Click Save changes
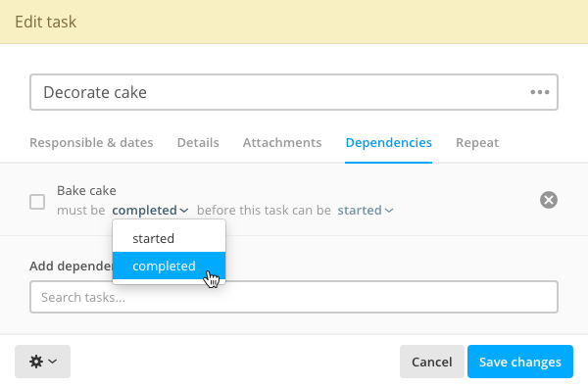Screen dimensions: 588x388 coord(520,362)
